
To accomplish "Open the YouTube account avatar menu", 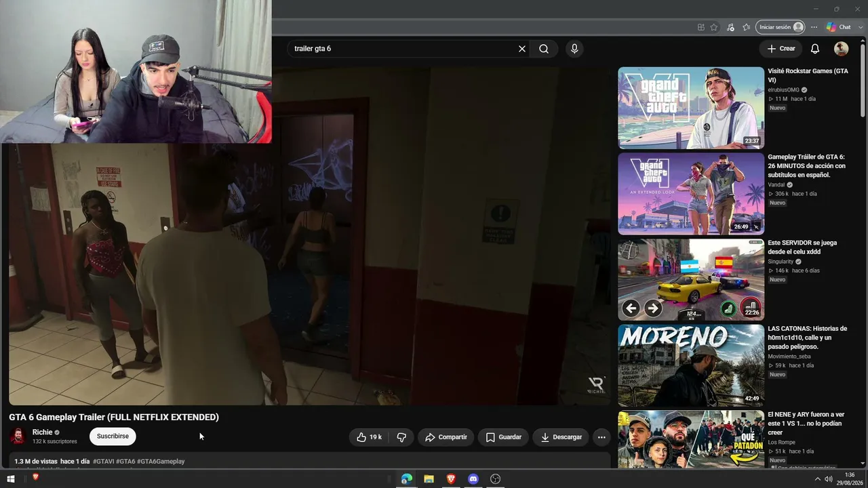I will pos(841,49).
